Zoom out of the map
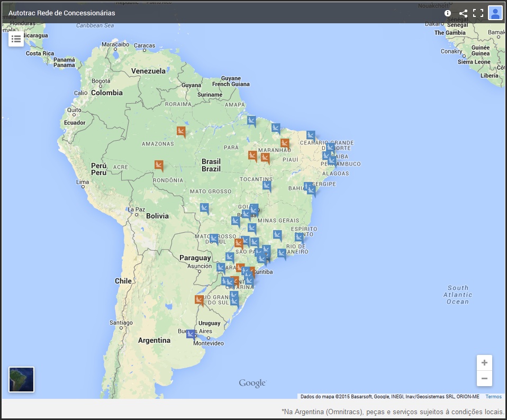This screenshot has height=420, width=507. (484, 378)
